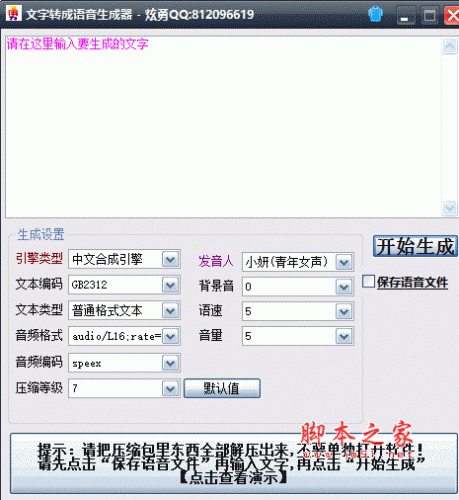The width and height of the screenshot is (459, 500).
Task: Open the 文本编码 GB2312 dropdown
Action: [x=170, y=285]
